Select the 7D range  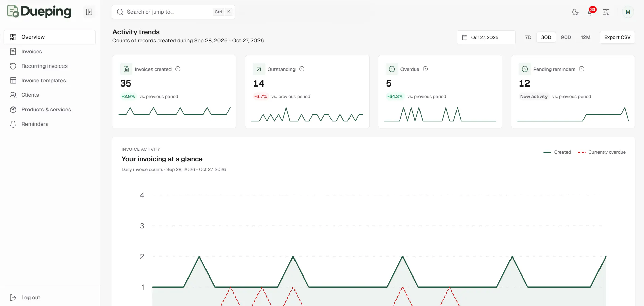tap(528, 37)
